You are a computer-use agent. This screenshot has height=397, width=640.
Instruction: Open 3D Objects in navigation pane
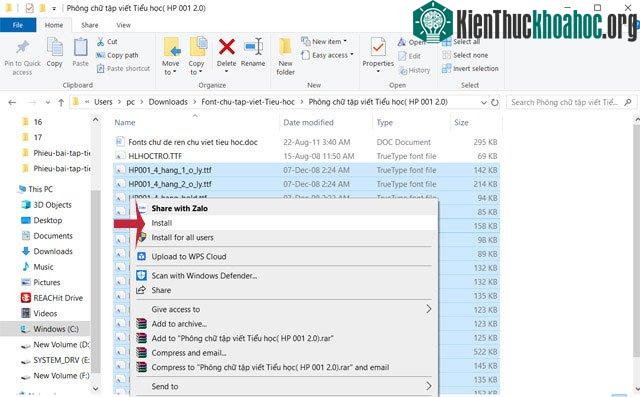tap(52, 205)
